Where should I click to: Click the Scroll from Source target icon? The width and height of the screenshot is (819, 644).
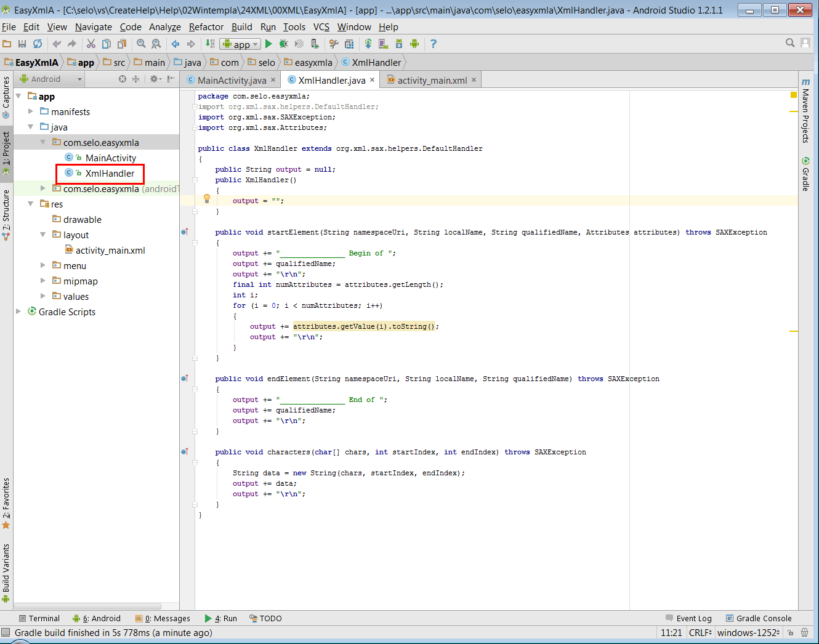click(x=122, y=79)
